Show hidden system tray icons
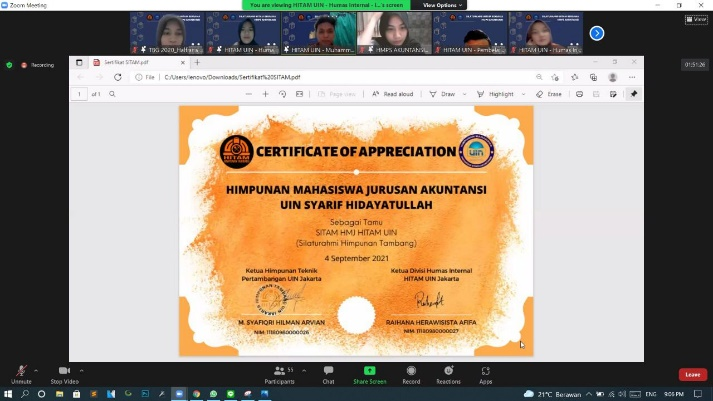713x401 pixels. 589,394
